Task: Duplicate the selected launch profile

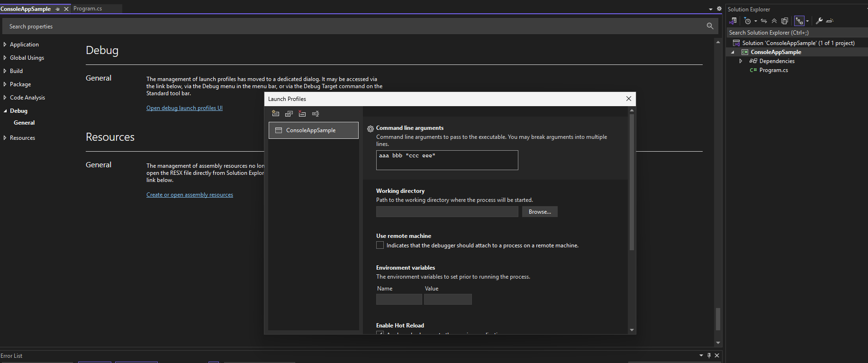Action: [x=289, y=113]
